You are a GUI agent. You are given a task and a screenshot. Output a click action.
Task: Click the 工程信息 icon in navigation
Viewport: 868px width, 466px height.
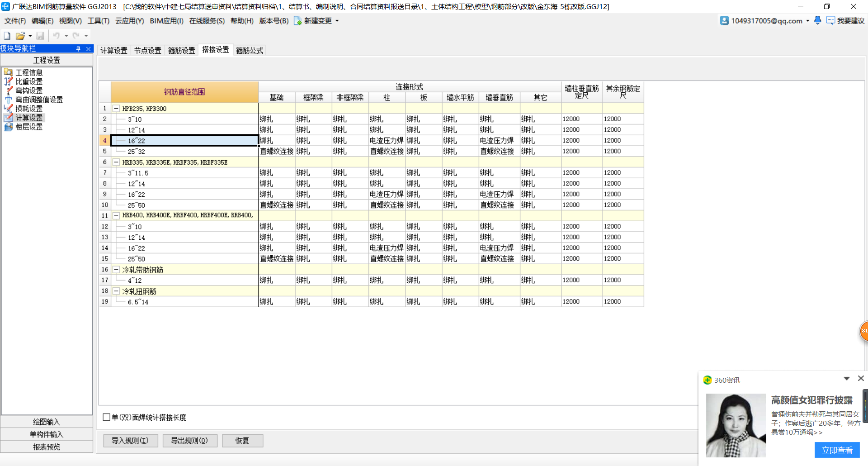[x=8, y=72]
